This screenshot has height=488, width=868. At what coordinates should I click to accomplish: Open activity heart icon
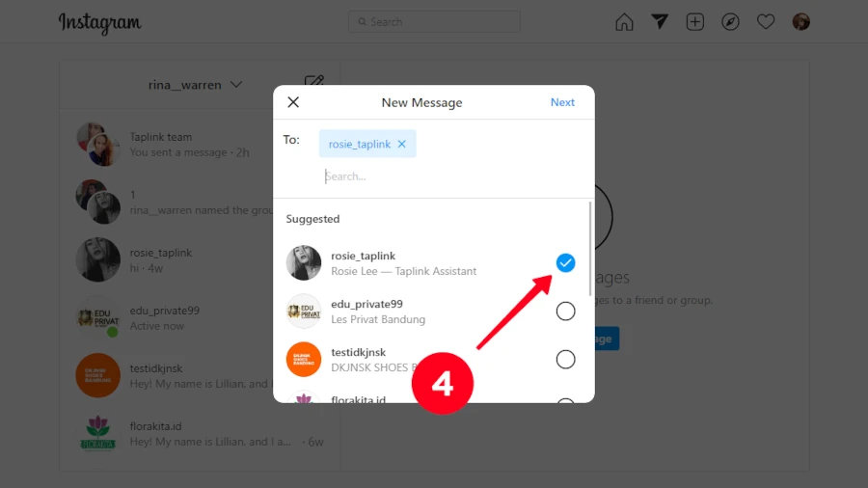pyautogui.click(x=766, y=21)
